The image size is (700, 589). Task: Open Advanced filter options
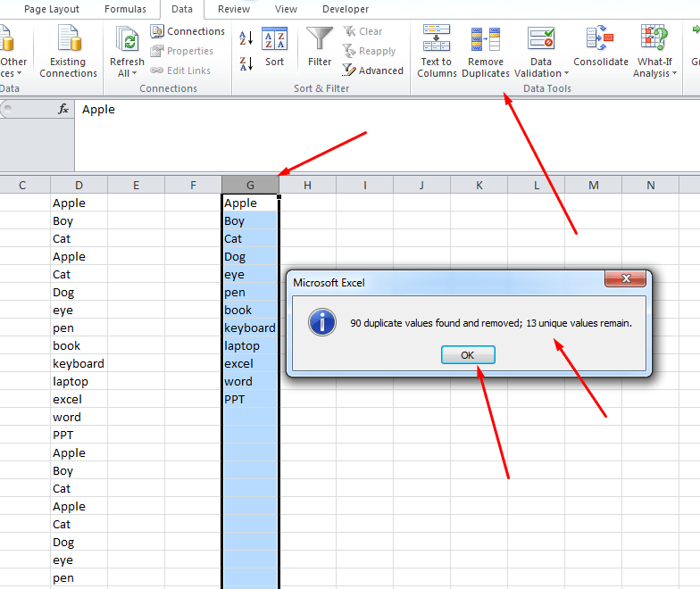(x=373, y=71)
